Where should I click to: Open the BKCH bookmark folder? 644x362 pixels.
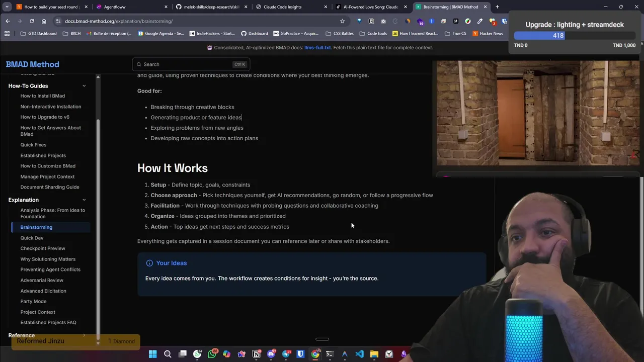(x=71, y=34)
